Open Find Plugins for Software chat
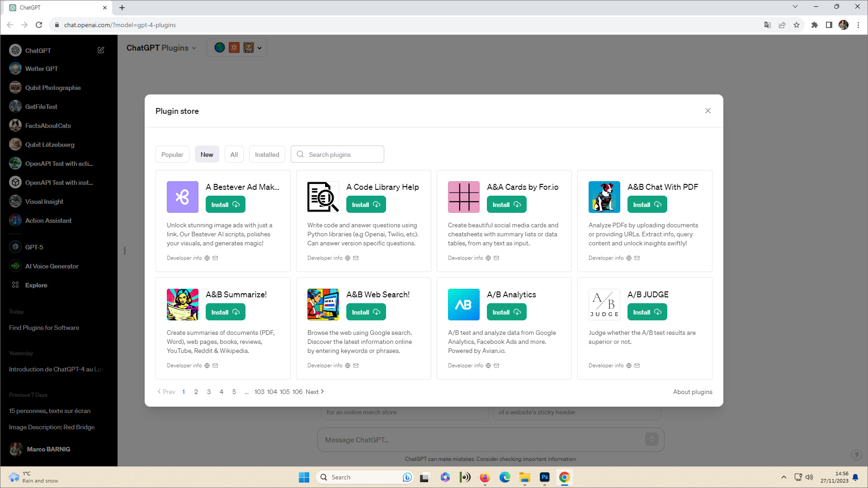The height and width of the screenshot is (488, 868). point(44,328)
